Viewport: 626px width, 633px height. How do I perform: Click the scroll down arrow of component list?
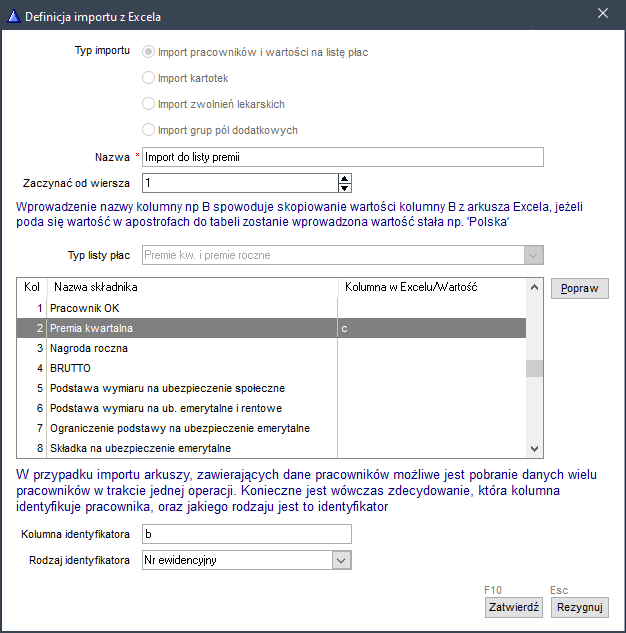point(534,449)
